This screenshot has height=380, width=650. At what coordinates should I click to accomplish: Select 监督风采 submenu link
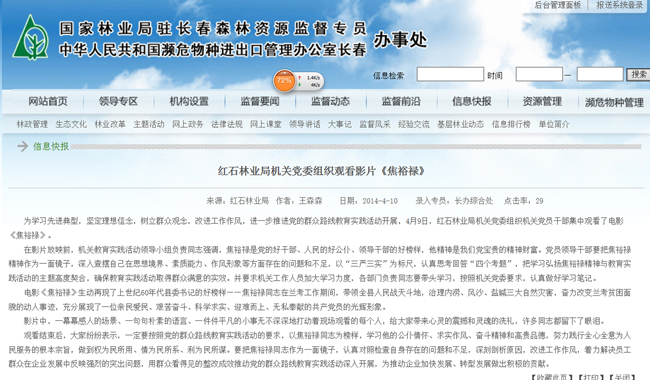pos(375,124)
